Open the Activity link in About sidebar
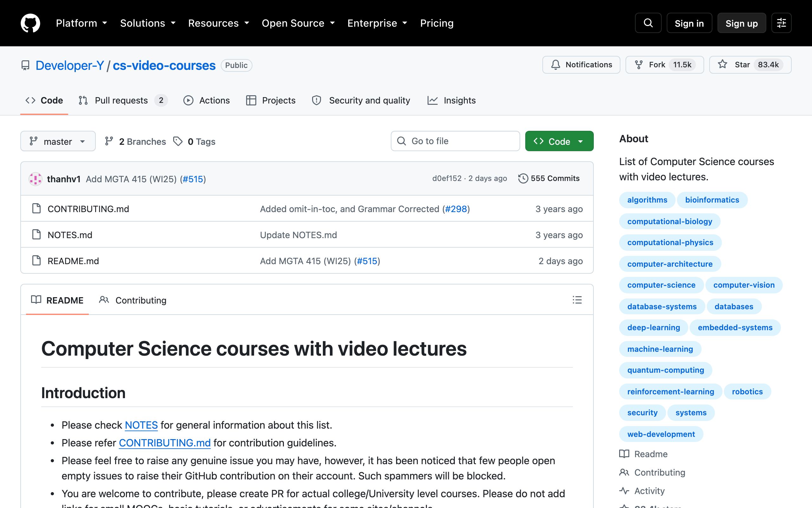 [642, 491]
